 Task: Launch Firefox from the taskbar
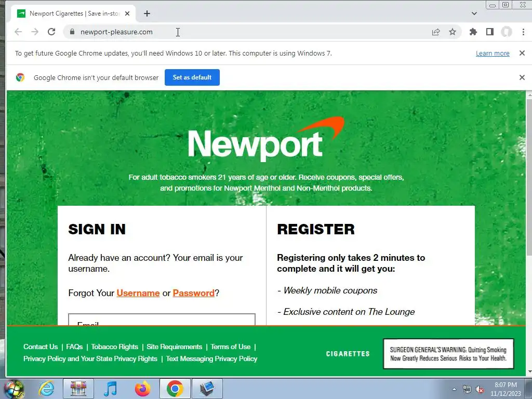tap(143, 389)
